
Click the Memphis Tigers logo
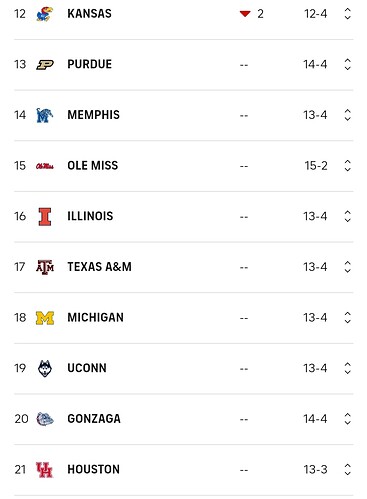point(45,115)
